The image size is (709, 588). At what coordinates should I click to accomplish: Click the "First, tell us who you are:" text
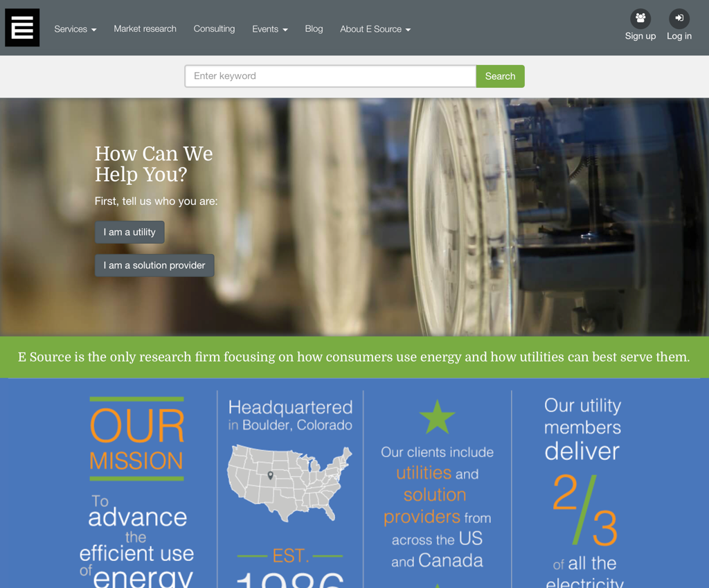point(156,202)
